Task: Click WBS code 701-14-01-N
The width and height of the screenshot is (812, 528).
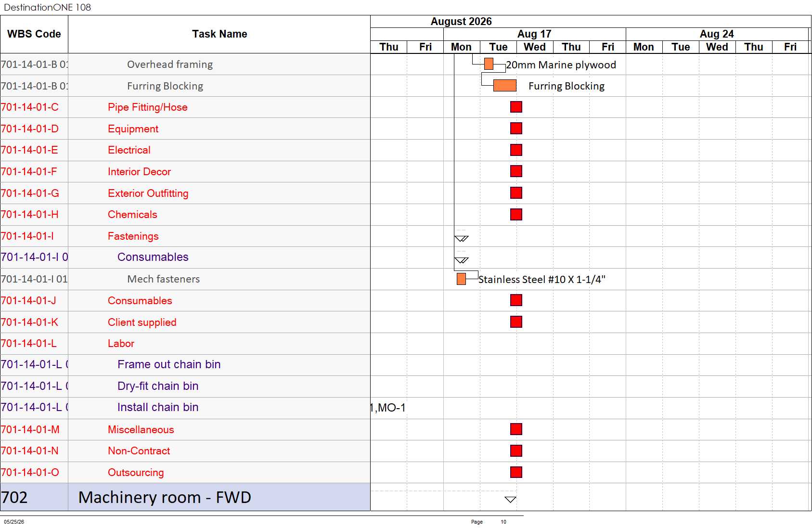Action: point(30,451)
